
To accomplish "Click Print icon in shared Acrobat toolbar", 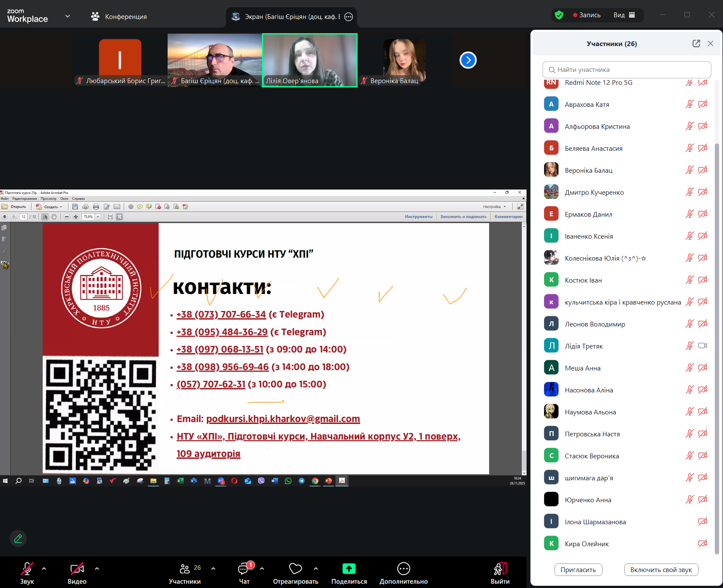I will click(x=96, y=207).
